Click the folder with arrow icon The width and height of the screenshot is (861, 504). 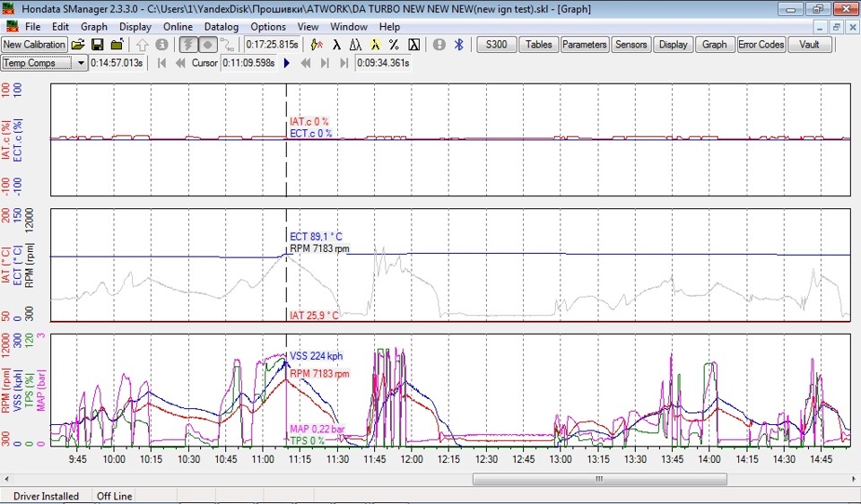[x=117, y=45]
